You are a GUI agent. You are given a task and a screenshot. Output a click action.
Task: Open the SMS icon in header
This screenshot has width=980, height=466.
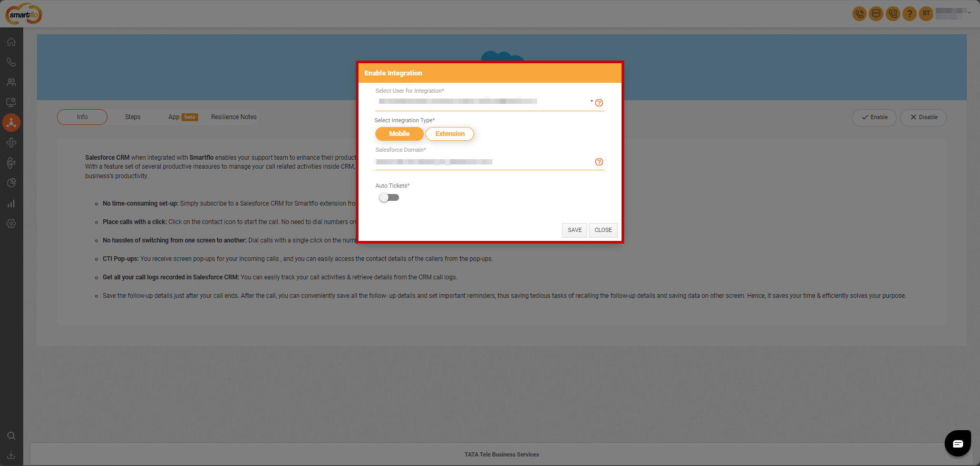876,14
